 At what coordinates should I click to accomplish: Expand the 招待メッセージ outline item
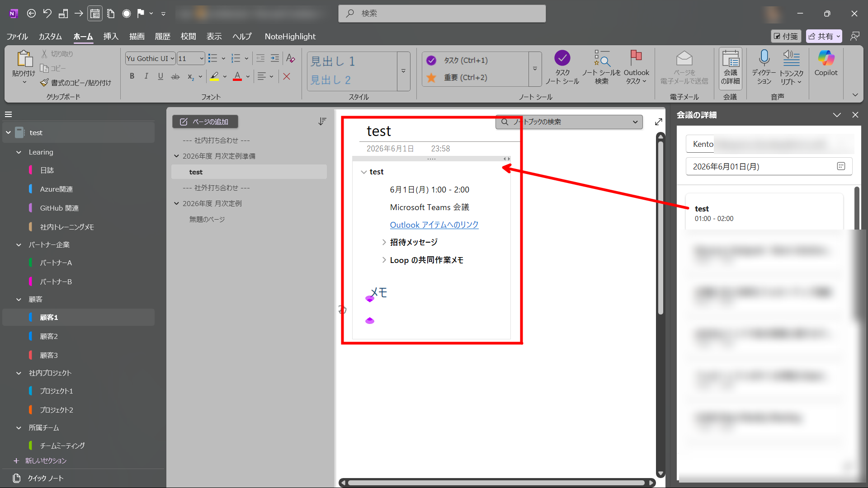coord(384,242)
